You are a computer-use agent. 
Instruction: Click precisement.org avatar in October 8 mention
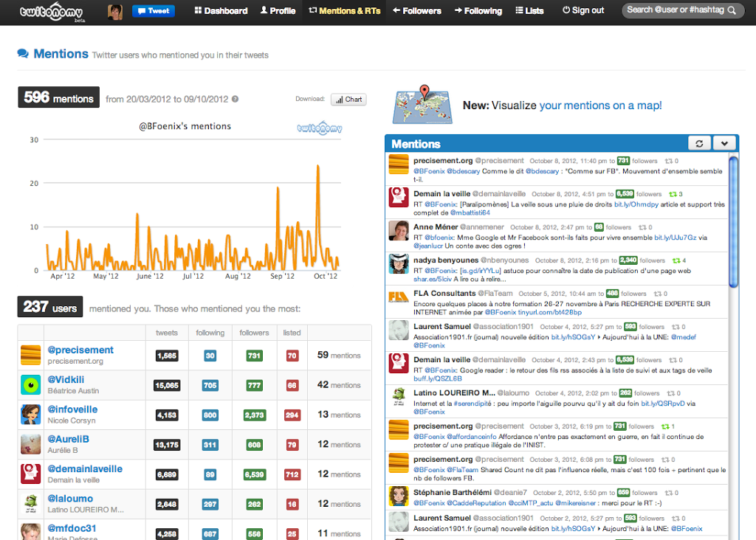(399, 165)
